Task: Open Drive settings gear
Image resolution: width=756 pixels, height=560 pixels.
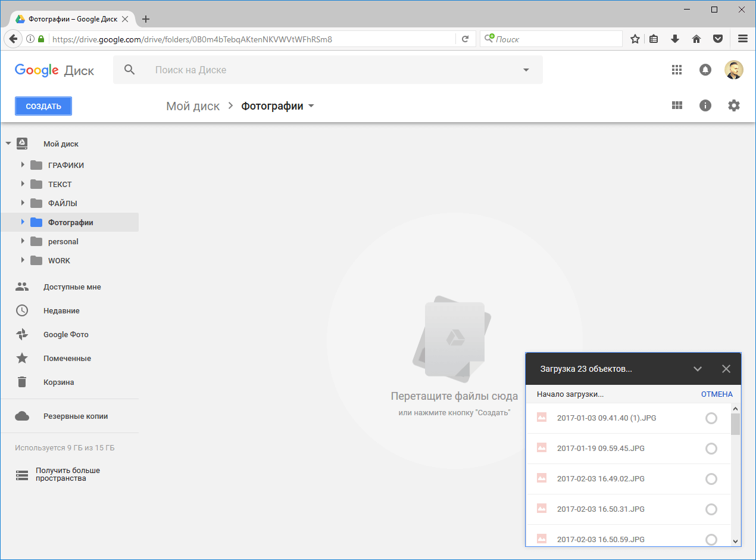Action: (734, 105)
